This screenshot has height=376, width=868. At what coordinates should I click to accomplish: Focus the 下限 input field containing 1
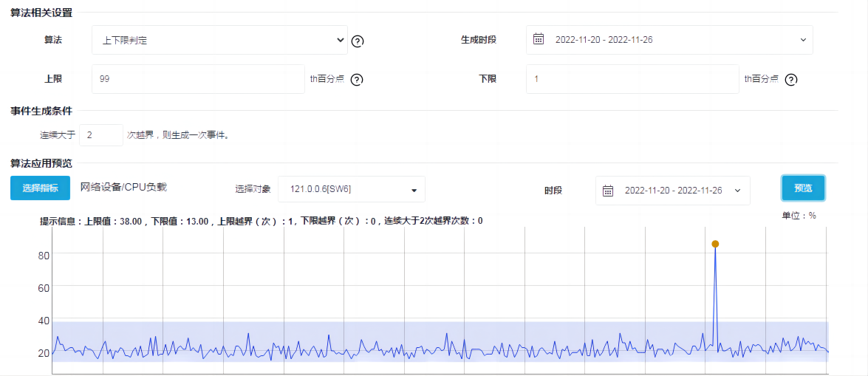click(x=632, y=78)
